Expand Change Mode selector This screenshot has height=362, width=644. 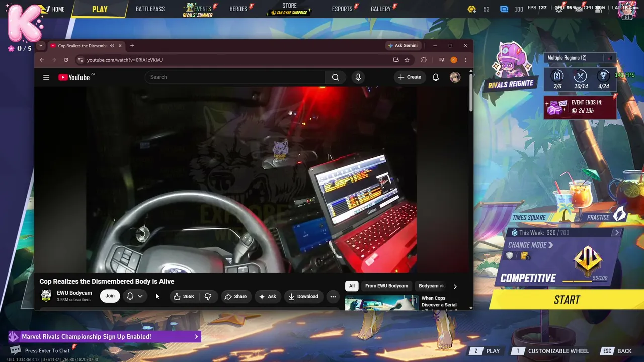click(x=530, y=245)
